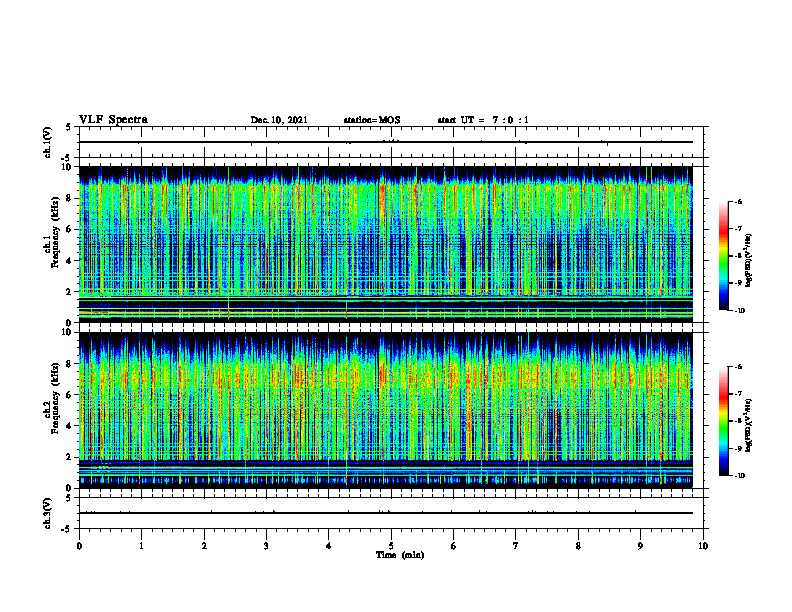The image size is (792, 612).
Task: Click the time axis tick label "7"
Action: [x=516, y=546]
